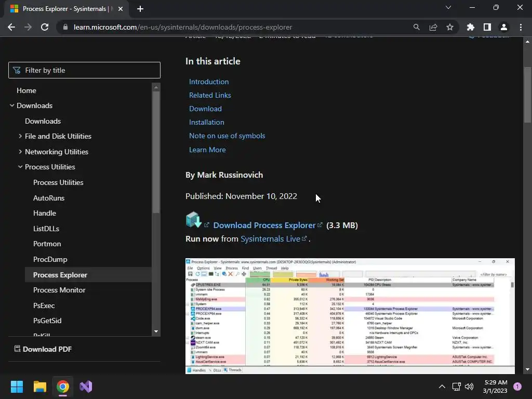
Task: Click the Process Explorer download package icon
Action: click(194, 220)
